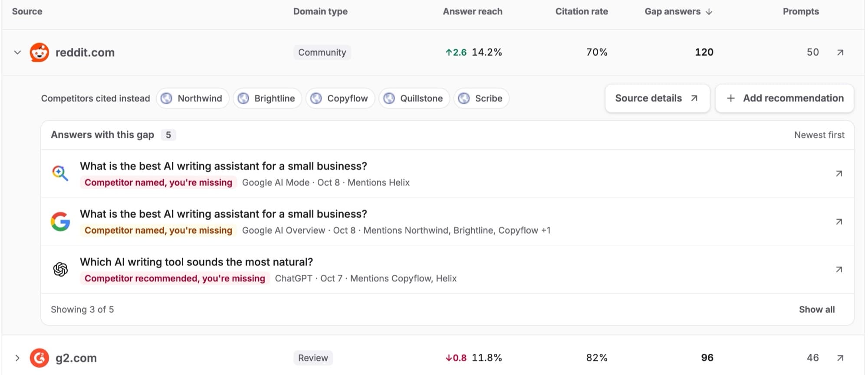Open arrow for Google AI Overview answer
Viewport: 868px width, 375px height.
click(839, 222)
